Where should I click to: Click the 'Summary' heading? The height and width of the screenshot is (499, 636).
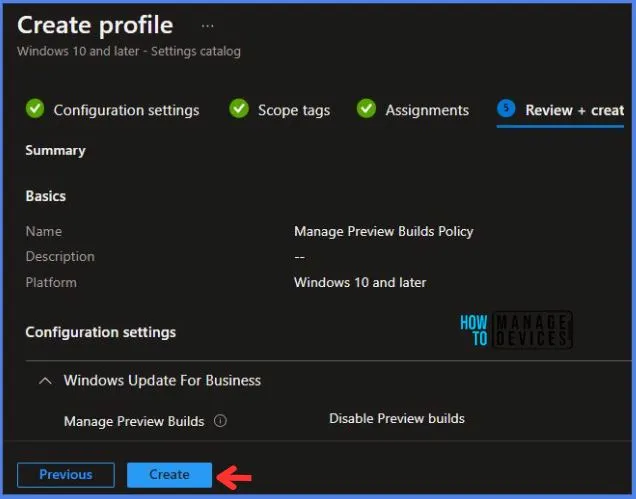coord(56,151)
